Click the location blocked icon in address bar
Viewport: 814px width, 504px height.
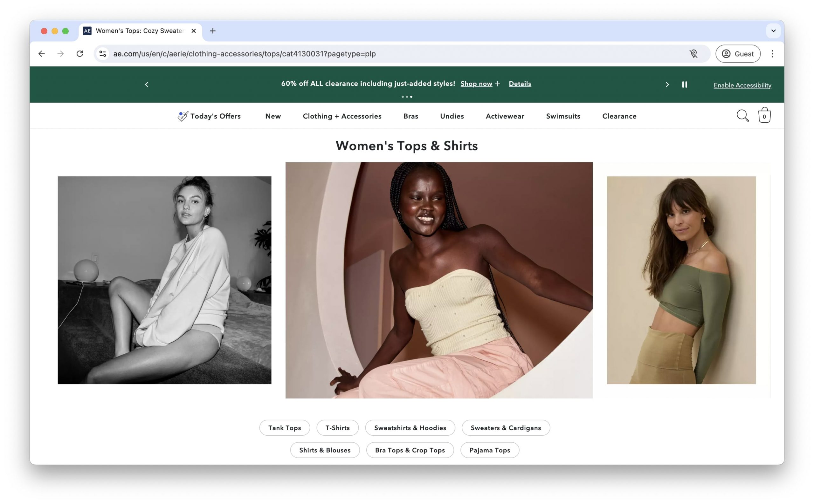click(693, 54)
